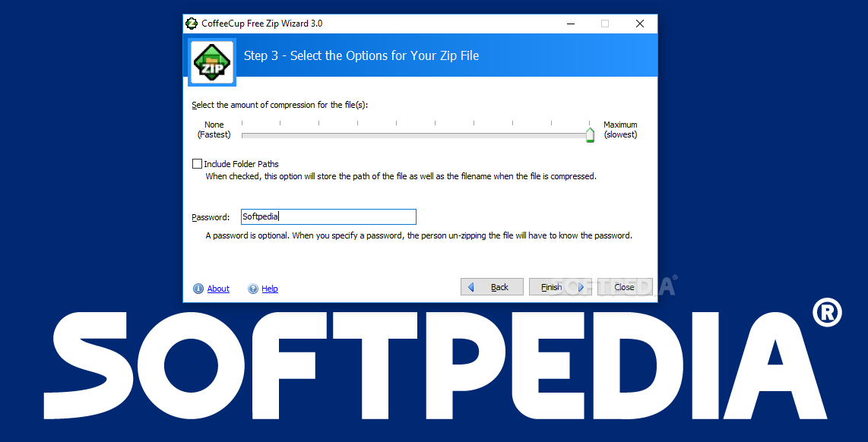Click the 'Maximum (slowest)' slider label
Viewport: 868px width, 442px height.
[620, 129]
